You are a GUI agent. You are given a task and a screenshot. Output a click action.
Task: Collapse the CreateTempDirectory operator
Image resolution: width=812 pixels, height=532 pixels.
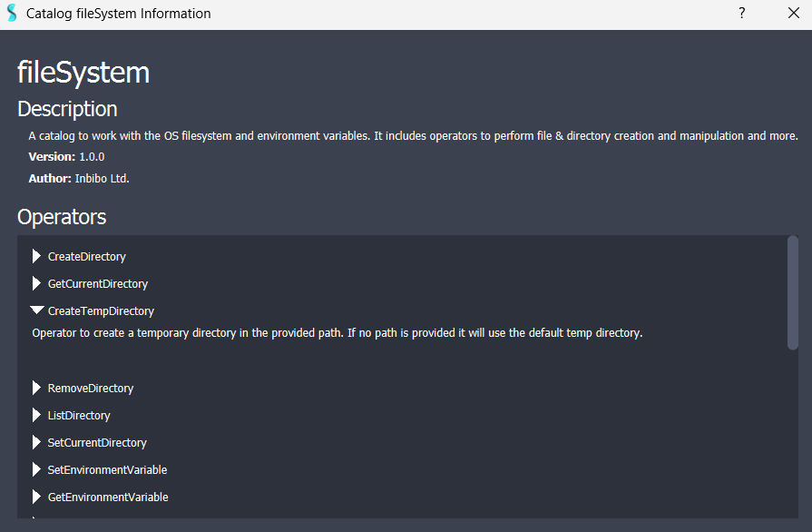(35, 310)
